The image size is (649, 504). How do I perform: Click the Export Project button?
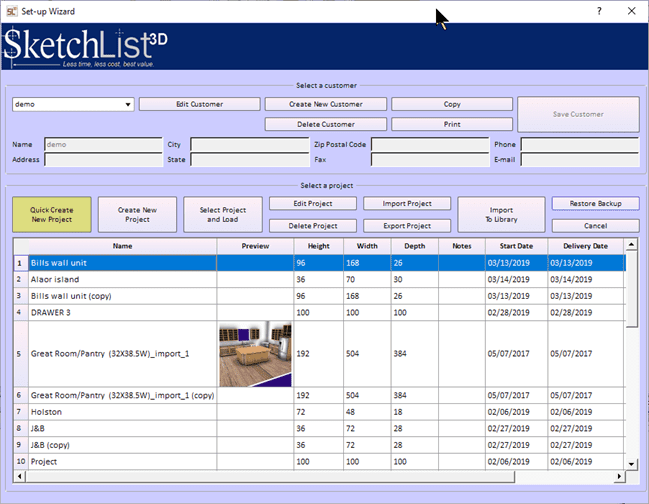[x=405, y=225]
